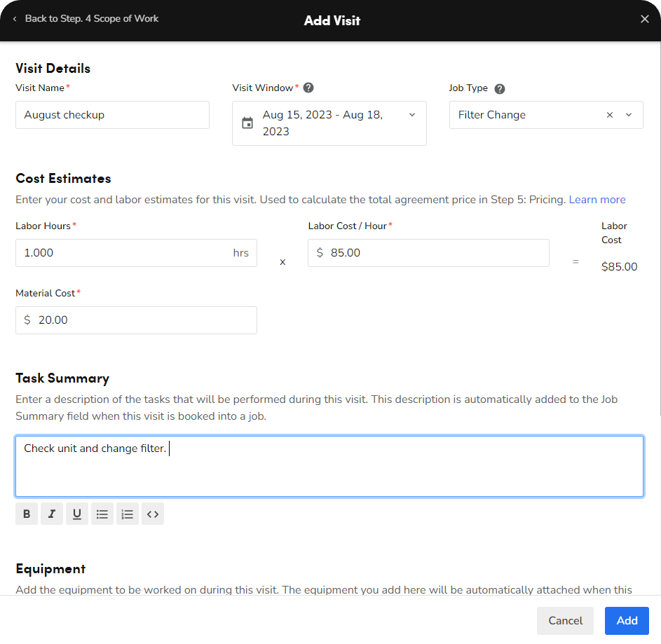Apply bold formatting in the Task Summary toolbar
661x644 pixels.
click(x=26, y=514)
